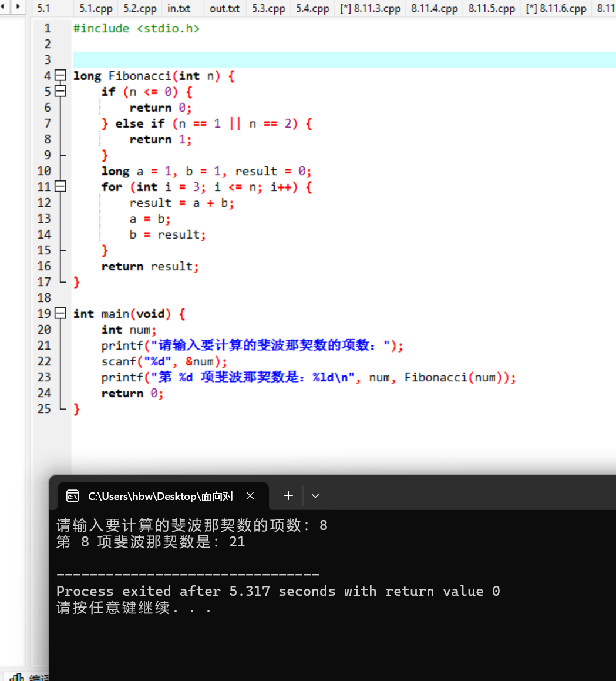Click the '请按任意键继续' prompt text

pos(134,608)
